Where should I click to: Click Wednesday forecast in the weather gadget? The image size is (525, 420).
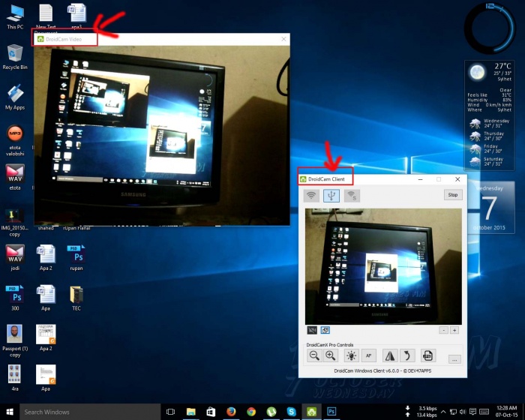click(x=490, y=123)
